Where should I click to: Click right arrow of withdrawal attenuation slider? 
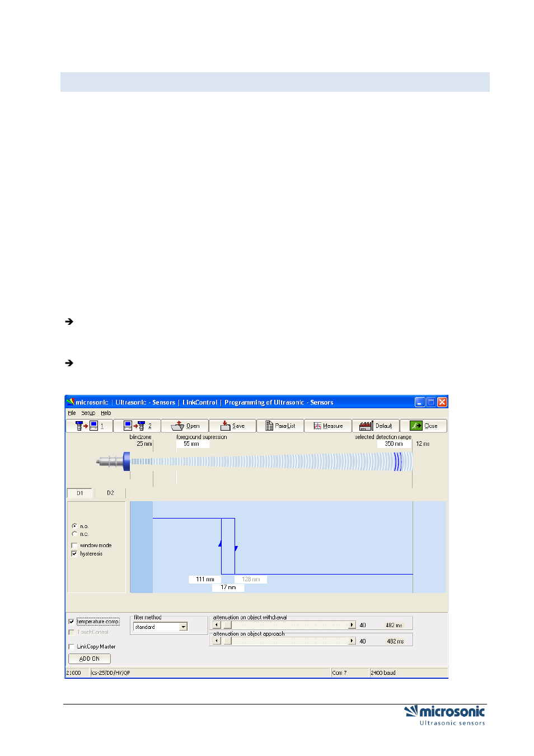pos(352,625)
